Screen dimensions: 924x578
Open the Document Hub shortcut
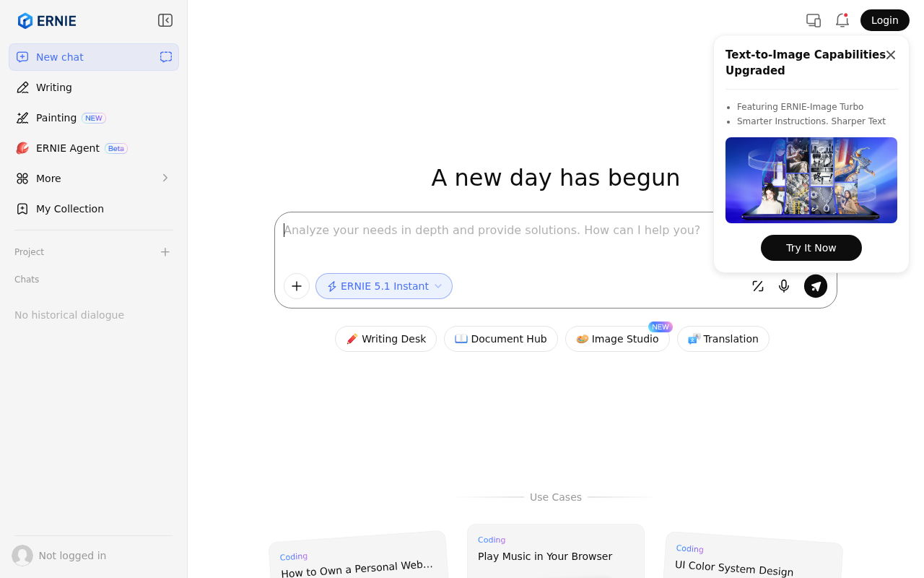[x=501, y=339]
